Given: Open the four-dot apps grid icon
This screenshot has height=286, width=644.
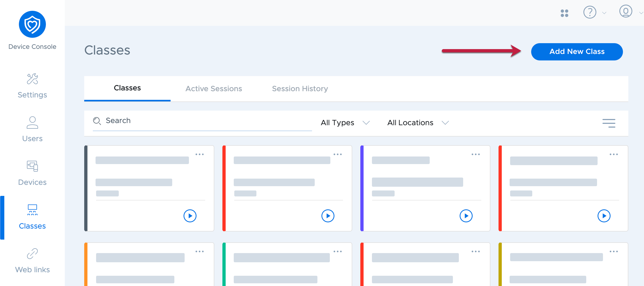Looking at the screenshot, I should (x=564, y=13).
